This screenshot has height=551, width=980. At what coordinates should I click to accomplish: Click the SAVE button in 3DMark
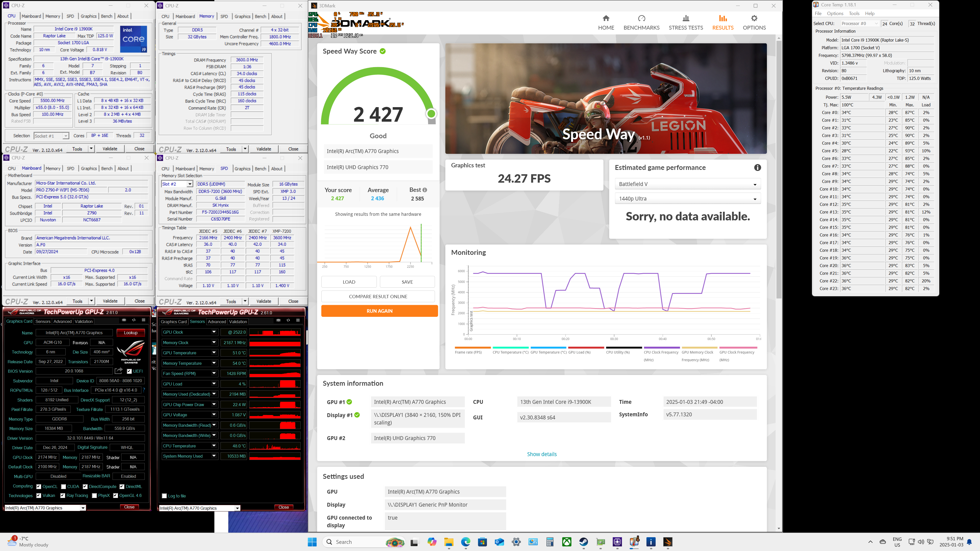pyautogui.click(x=407, y=282)
